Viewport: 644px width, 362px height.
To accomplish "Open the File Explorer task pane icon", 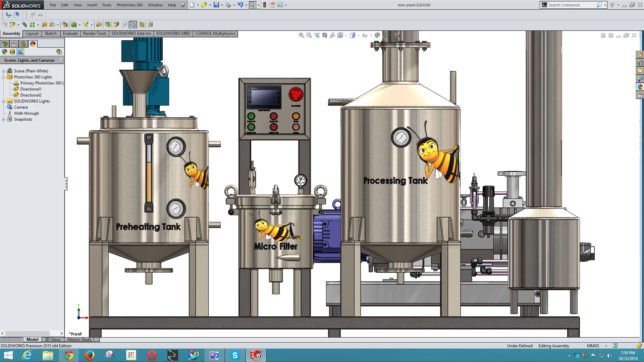I will [640, 71].
